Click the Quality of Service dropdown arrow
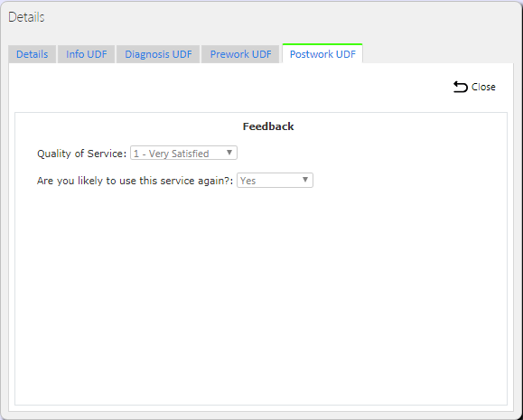Screen dimensions: 523x420 229,153
